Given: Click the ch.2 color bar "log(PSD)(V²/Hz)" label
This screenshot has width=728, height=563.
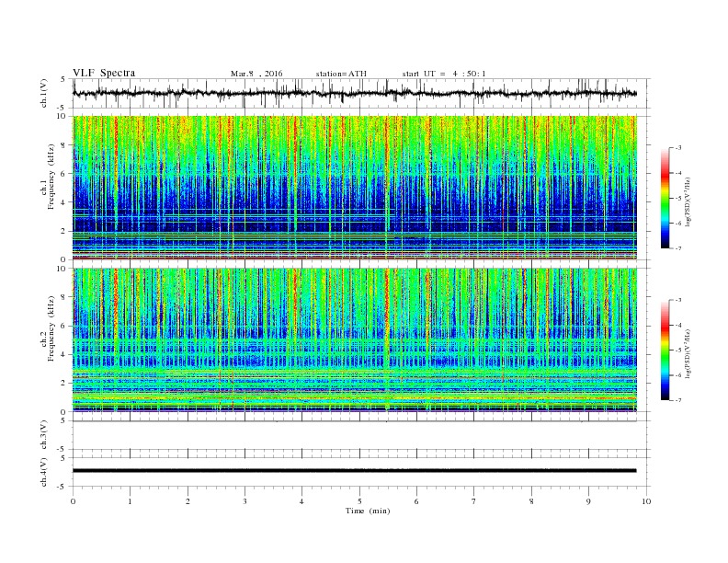Looking at the screenshot, I should [688, 353].
